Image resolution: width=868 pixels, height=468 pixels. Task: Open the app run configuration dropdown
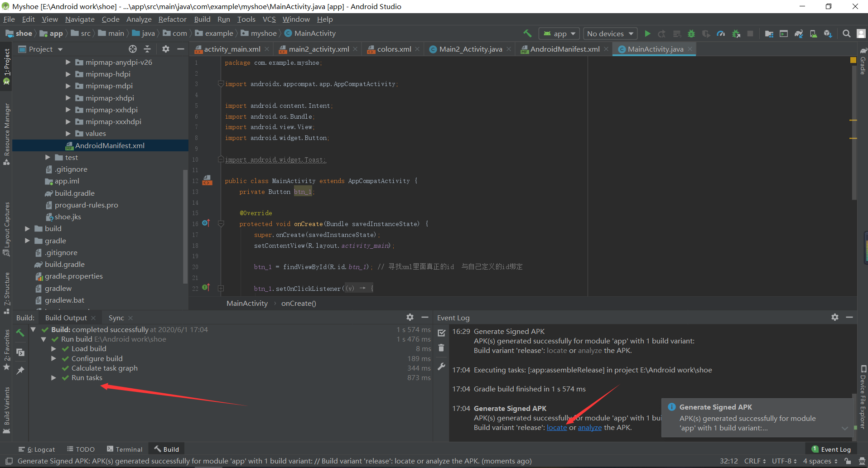[559, 34]
